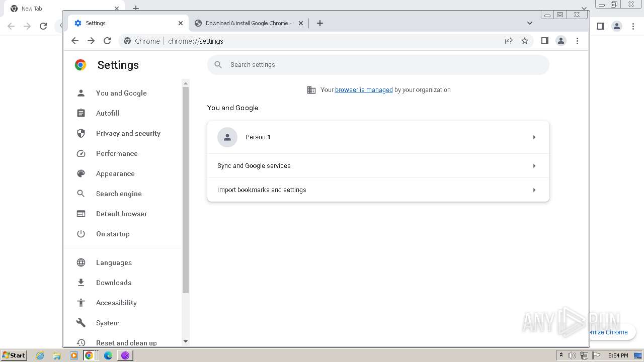Viewport: 644px width, 362px height.
Task: Open System settings section
Action: pyautogui.click(x=108, y=323)
